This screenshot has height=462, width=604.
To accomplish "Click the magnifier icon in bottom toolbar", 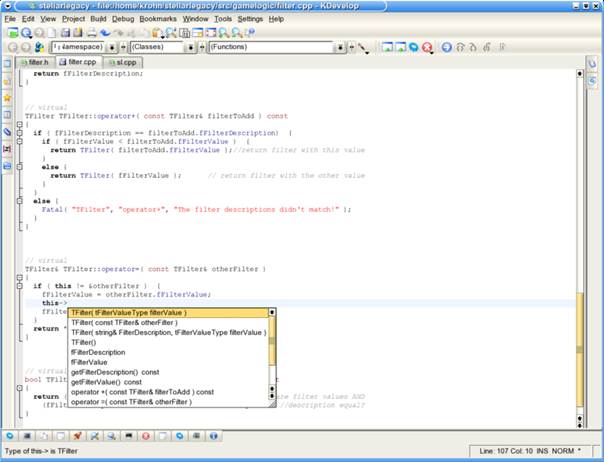I will (x=112, y=436).
